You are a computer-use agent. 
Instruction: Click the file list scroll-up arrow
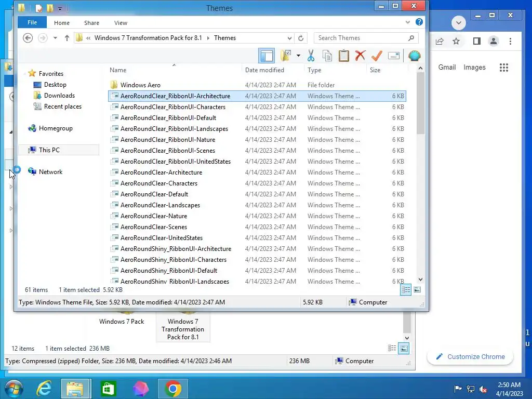[420, 68]
